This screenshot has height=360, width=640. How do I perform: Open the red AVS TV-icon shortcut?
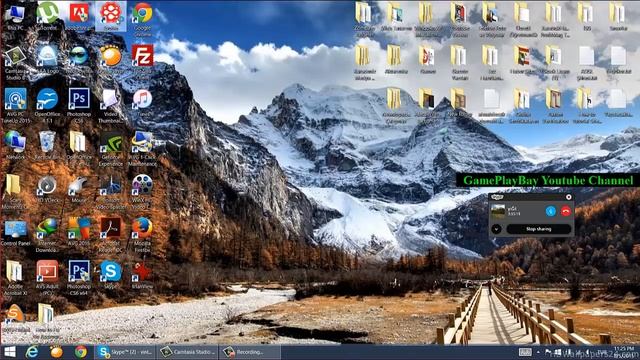click(47, 278)
